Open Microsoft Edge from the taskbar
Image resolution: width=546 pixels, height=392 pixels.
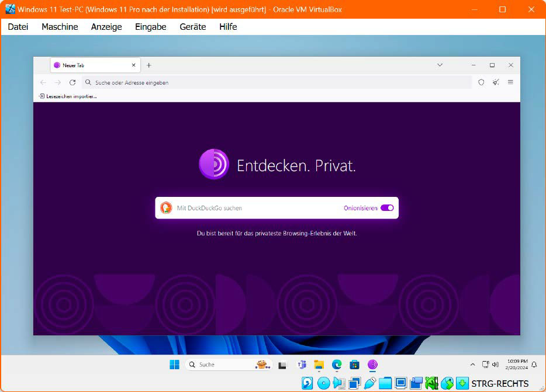tap(337, 365)
